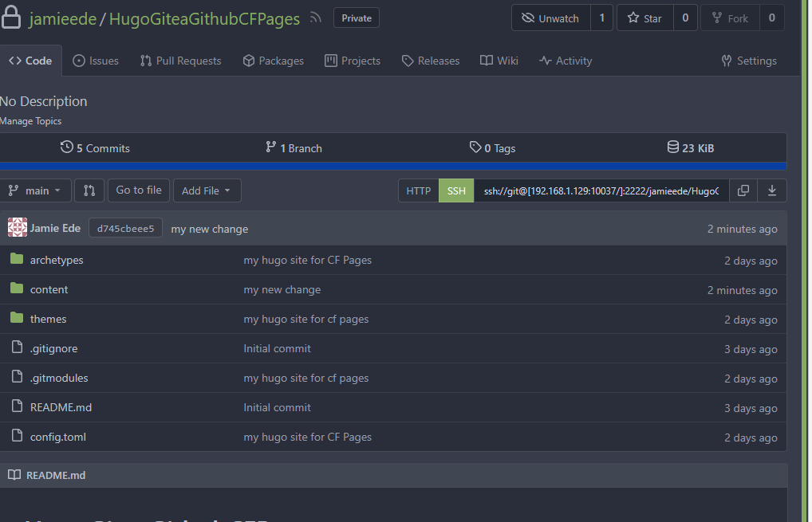
Task: Open commit d745cbeee5 details
Action: point(125,229)
